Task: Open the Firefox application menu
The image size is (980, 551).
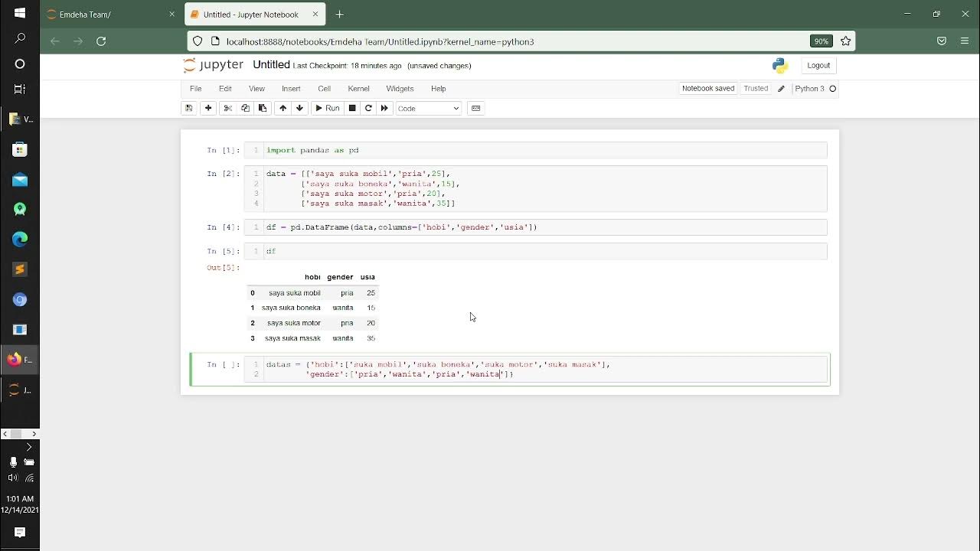Action: [x=965, y=41]
